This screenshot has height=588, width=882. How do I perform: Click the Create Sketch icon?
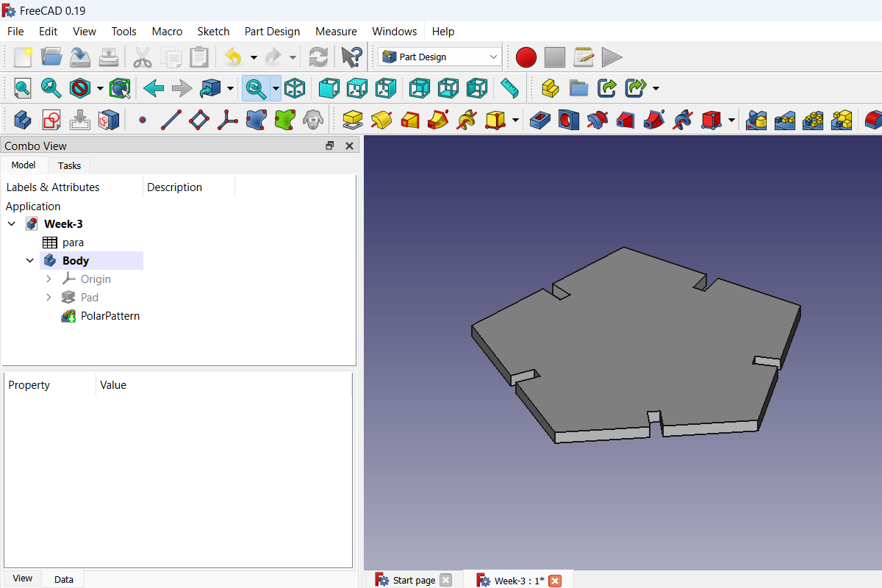(51, 118)
